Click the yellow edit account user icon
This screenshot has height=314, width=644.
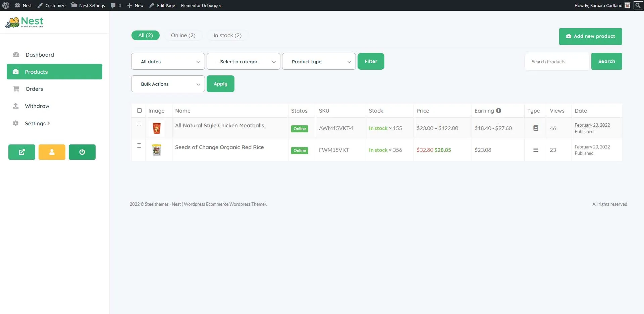[52, 152]
